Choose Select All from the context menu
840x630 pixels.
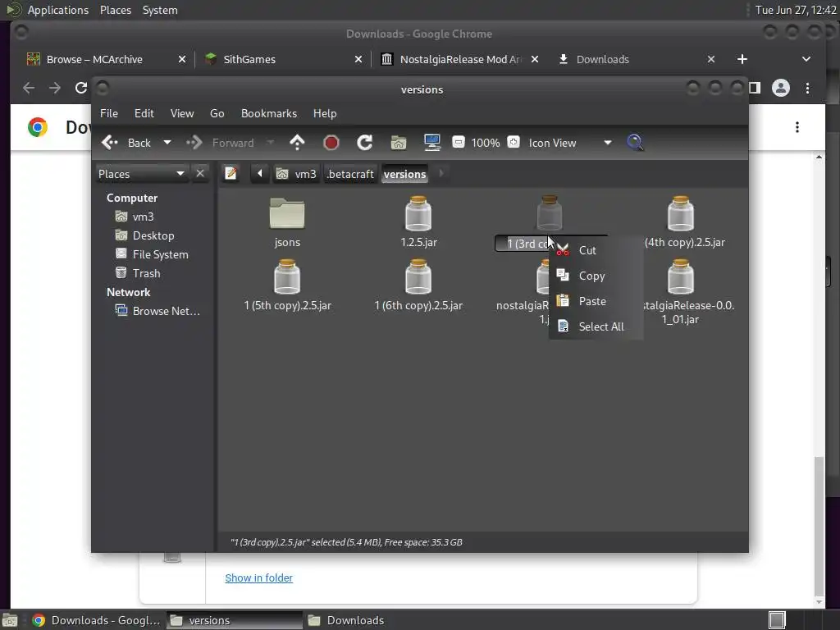pos(596,326)
